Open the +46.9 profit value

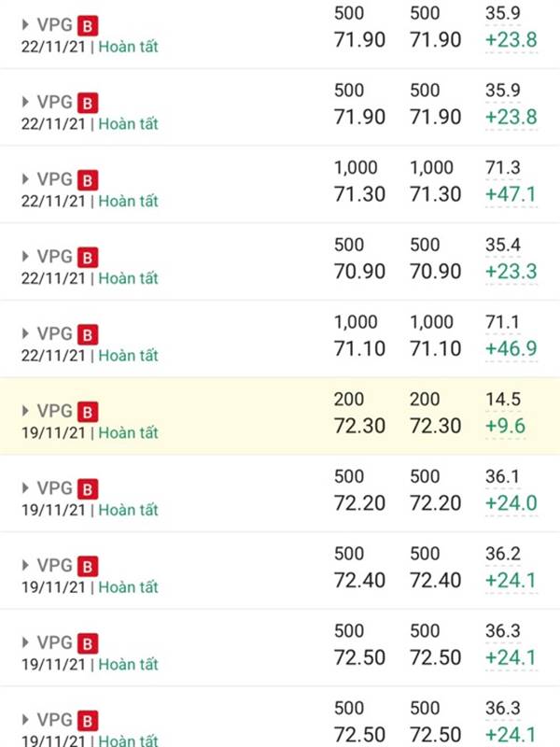click(x=511, y=348)
